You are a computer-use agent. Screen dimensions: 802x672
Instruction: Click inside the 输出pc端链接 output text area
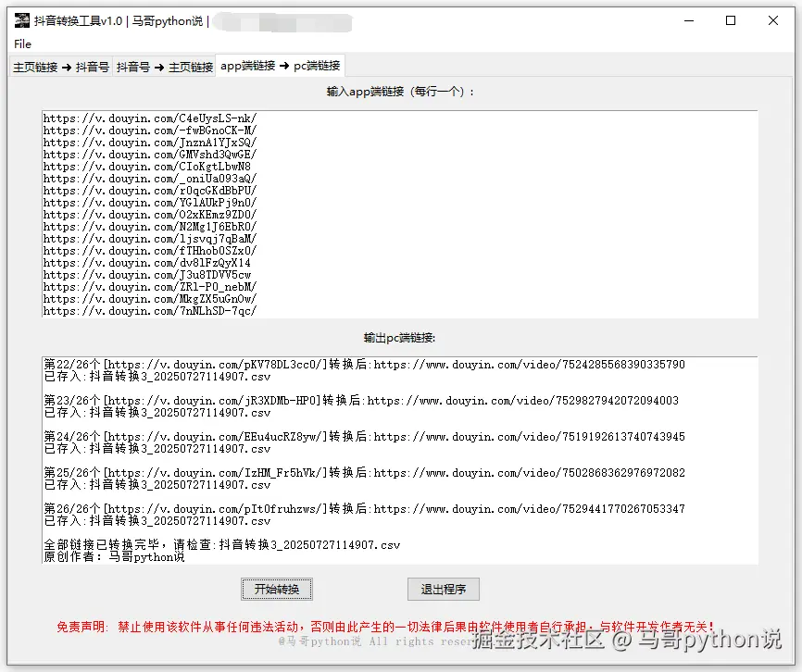[399, 460]
